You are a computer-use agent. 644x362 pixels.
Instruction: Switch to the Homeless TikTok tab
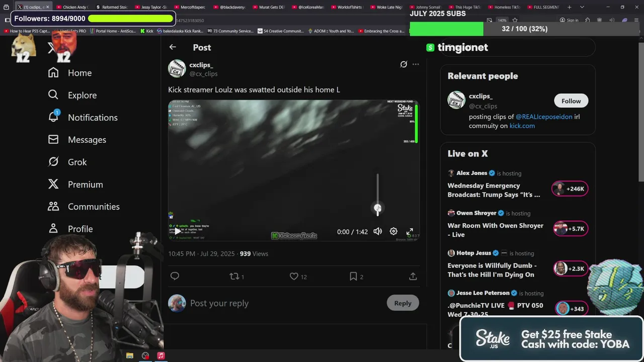point(504,7)
